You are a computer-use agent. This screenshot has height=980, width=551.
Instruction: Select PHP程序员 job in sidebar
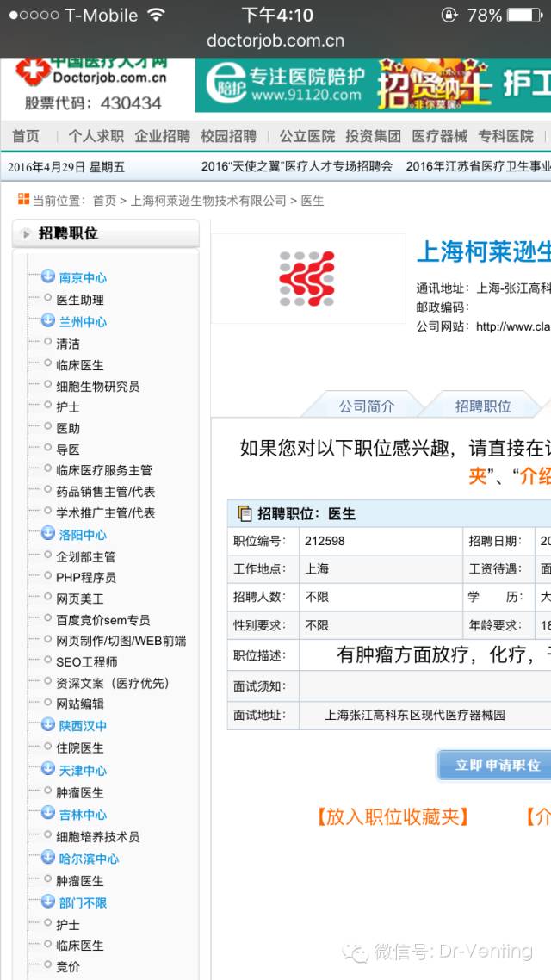(x=86, y=577)
